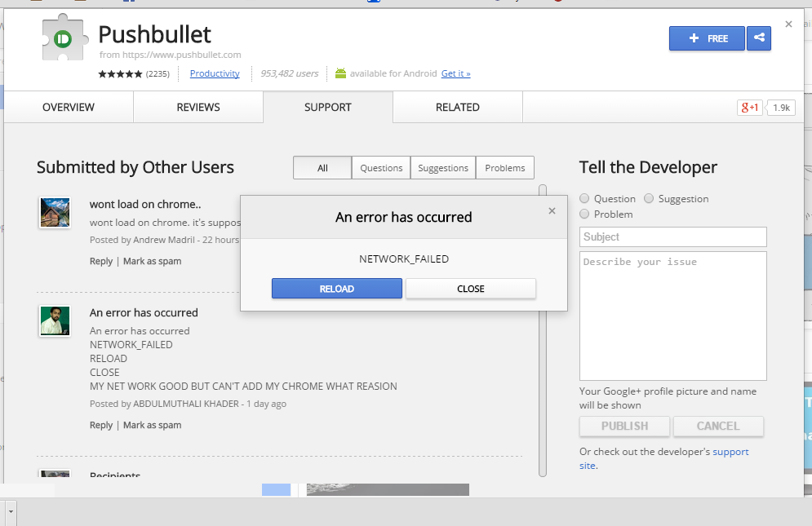Click the Productivity category link
The image size is (812, 526).
(215, 73)
